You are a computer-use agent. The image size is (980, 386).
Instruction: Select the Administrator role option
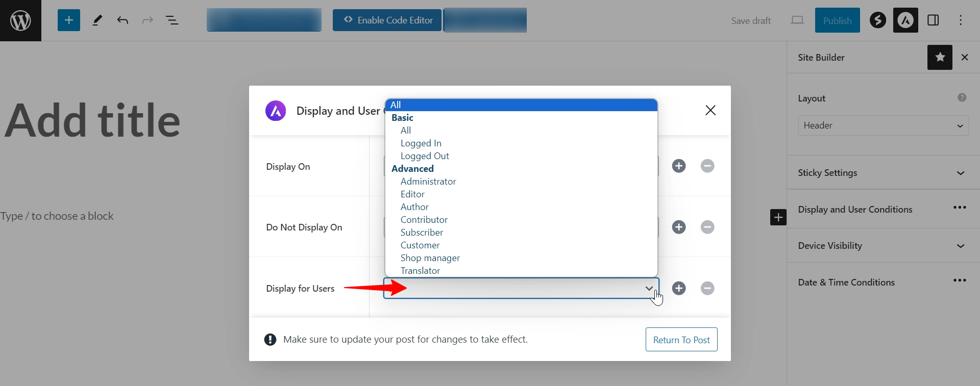[428, 182]
